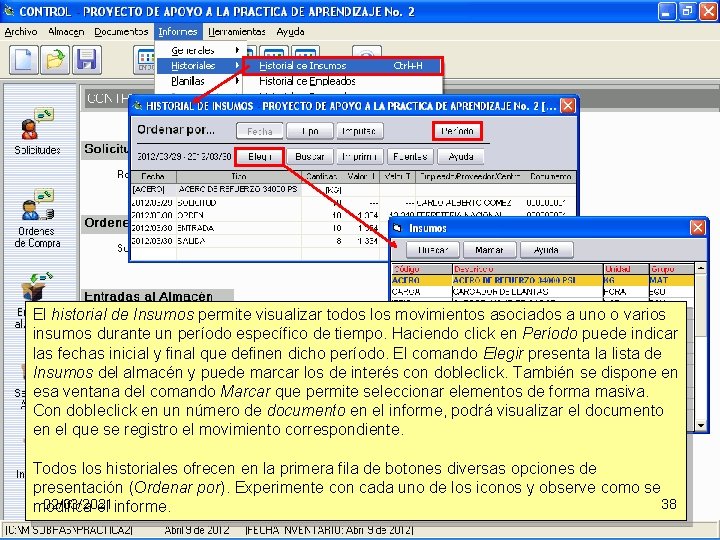Viewport: 720px width, 540px height.
Task: Expand the Generales submenu
Action: [x=199, y=50]
